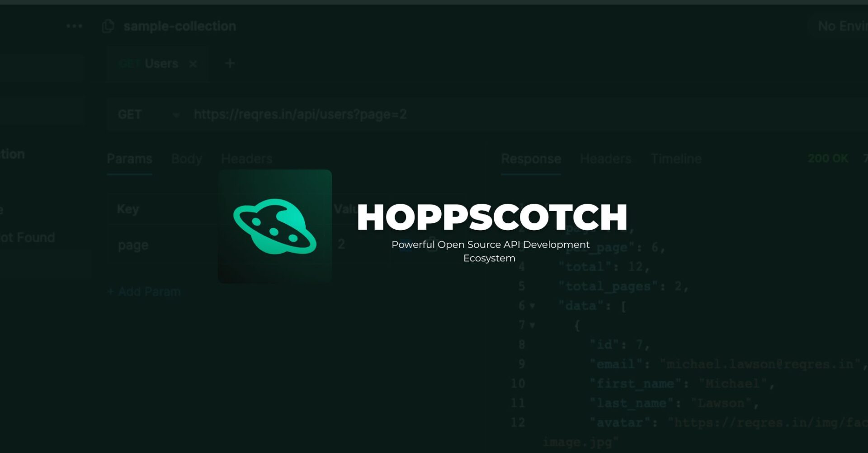Click the 200 OK response status
The width and height of the screenshot is (868, 453).
click(x=827, y=159)
